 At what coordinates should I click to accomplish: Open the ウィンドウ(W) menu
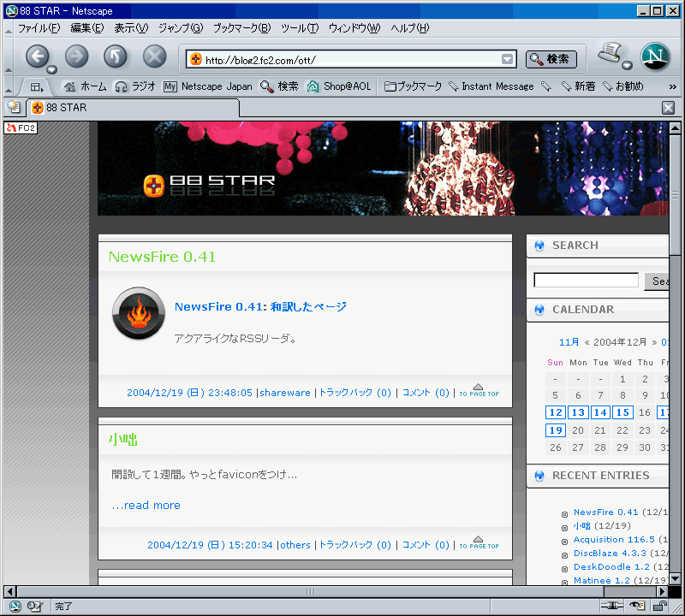point(354,28)
